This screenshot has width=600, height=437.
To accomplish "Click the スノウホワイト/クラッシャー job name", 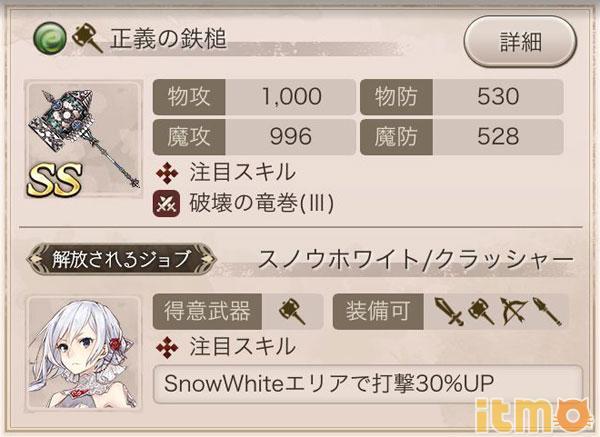I will [416, 260].
